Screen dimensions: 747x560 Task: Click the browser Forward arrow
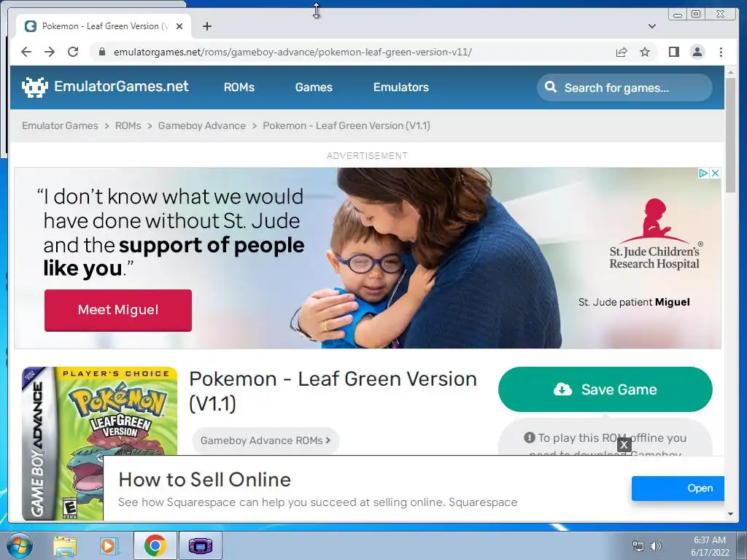(x=50, y=52)
